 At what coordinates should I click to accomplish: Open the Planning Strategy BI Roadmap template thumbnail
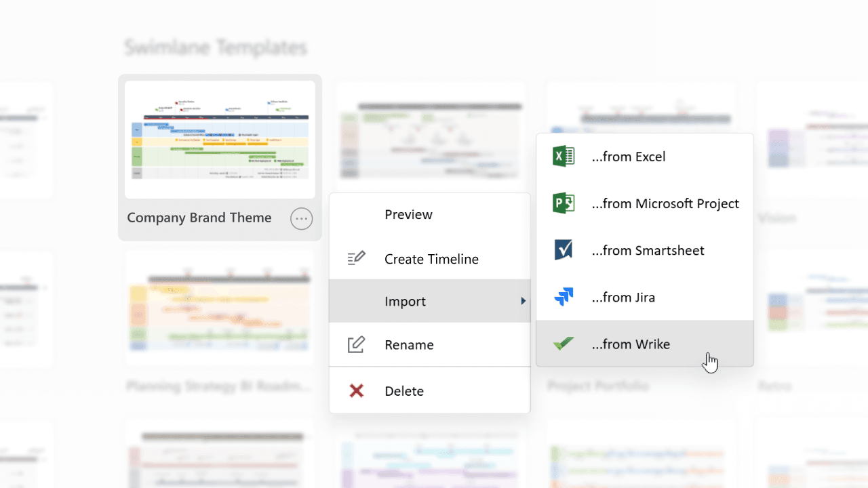point(220,308)
